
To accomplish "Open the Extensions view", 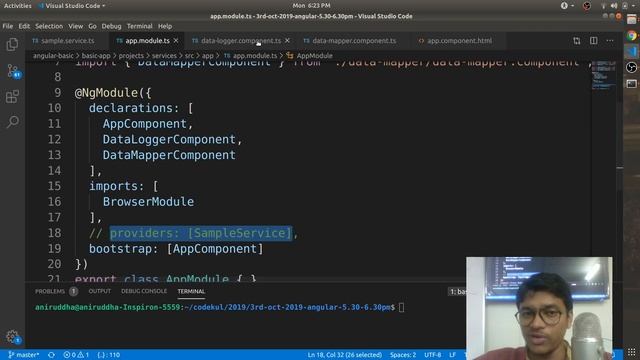I will pos(12,97).
